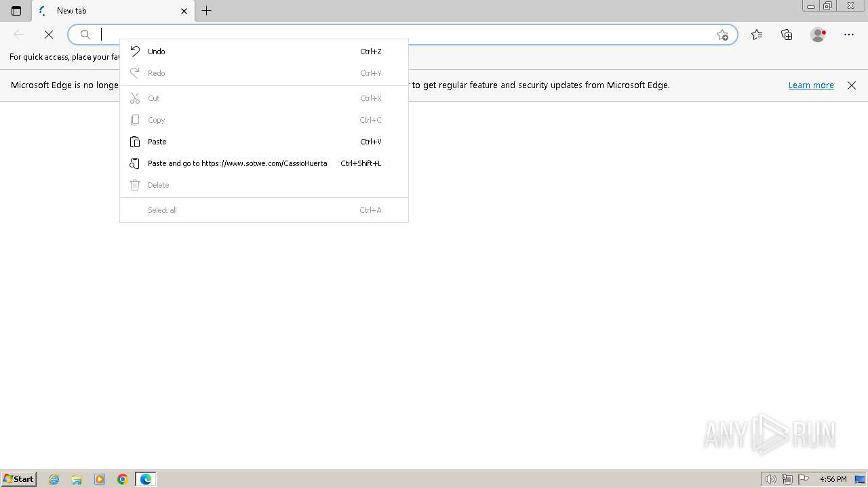Screen dimensions: 868x488
Task: Open network status tray icon
Action: [787, 479]
